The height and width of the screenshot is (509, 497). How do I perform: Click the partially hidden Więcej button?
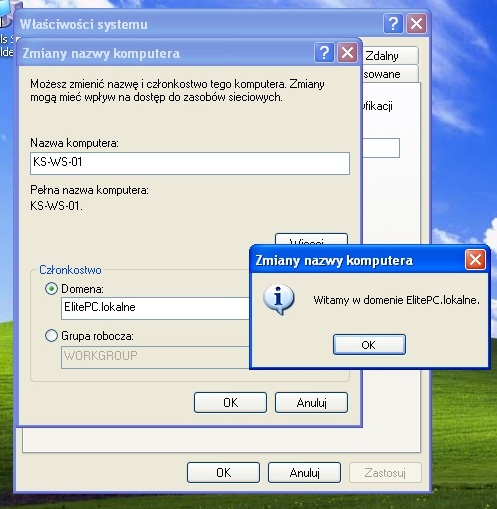pyautogui.click(x=311, y=239)
